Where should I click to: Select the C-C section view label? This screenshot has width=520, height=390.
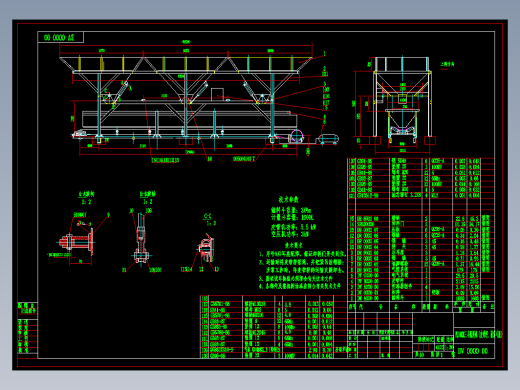pos(207,217)
